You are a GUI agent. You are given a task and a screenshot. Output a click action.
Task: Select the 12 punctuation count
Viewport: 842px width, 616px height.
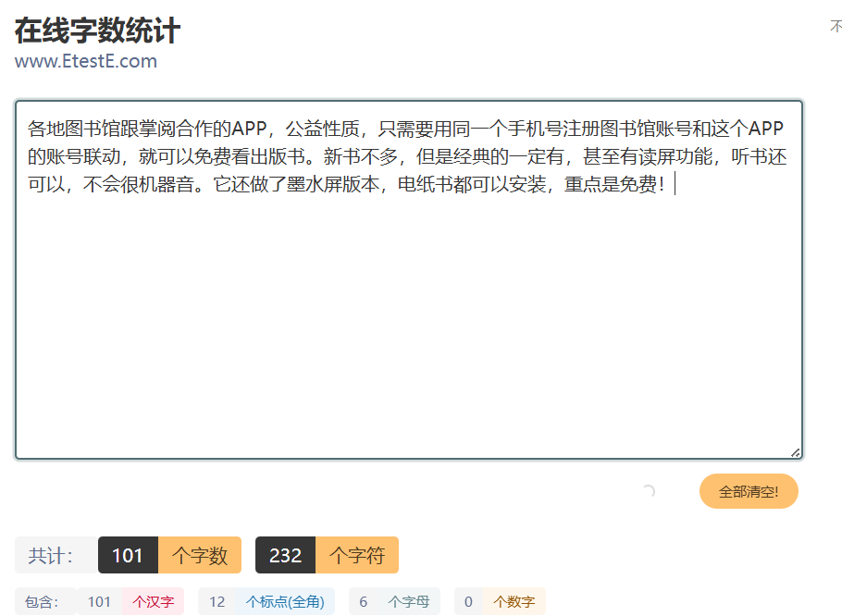tap(217, 601)
